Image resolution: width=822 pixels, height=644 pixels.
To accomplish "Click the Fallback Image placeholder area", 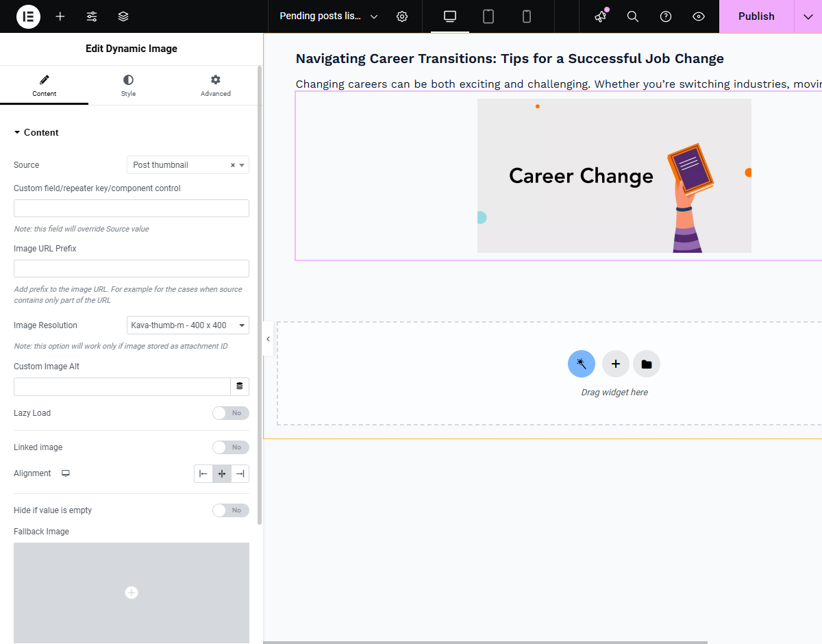I will click(132, 593).
